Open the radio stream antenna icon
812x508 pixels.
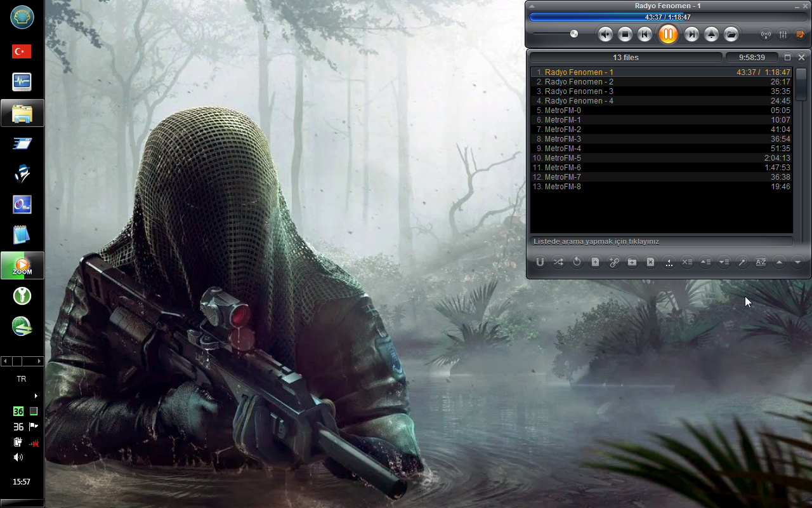766,34
